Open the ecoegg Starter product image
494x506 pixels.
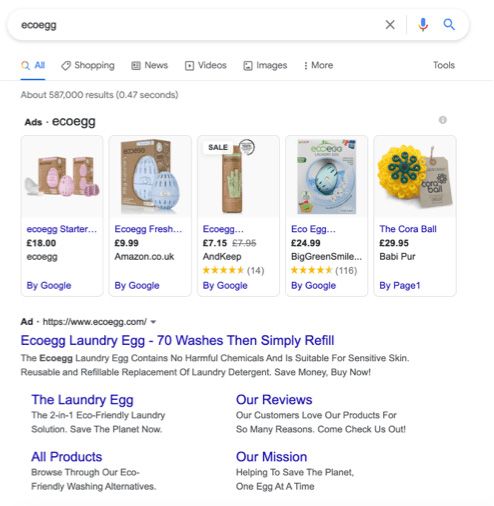(62, 177)
